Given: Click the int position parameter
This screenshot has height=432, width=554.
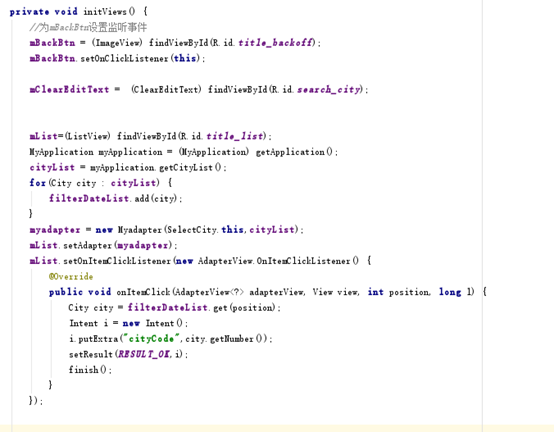Looking at the screenshot, I should [x=399, y=292].
